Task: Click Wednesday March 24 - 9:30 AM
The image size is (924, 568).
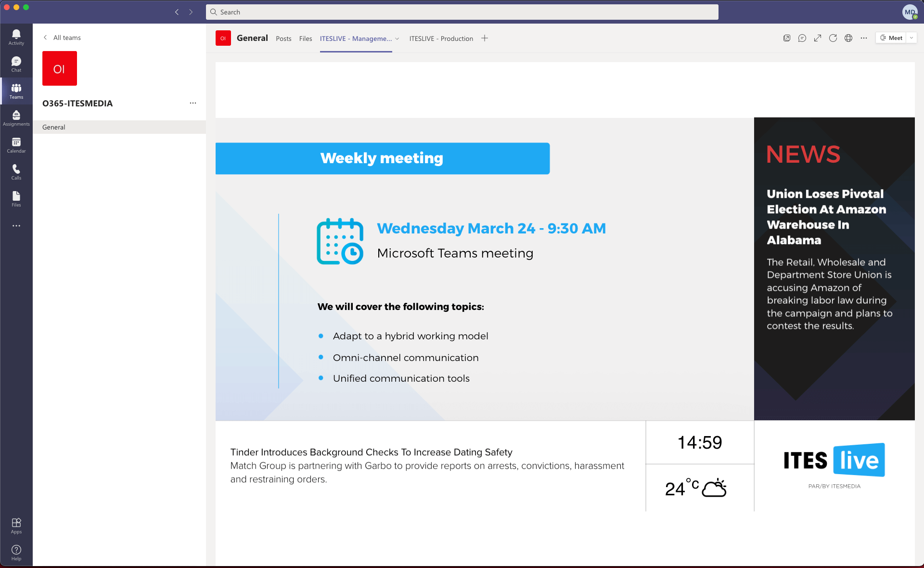Action: coord(491,228)
